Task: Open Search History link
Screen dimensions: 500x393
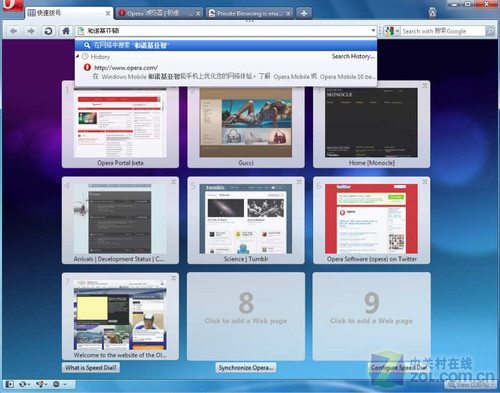Action: pos(353,56)
